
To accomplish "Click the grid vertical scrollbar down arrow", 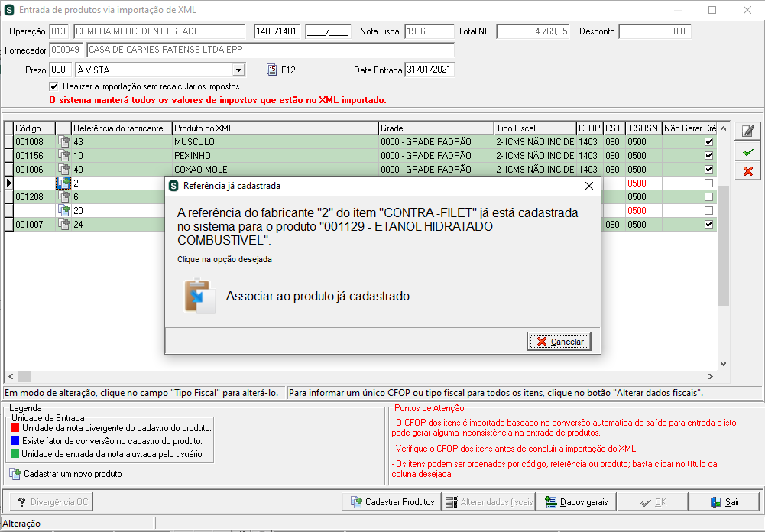I will point(724,364).
